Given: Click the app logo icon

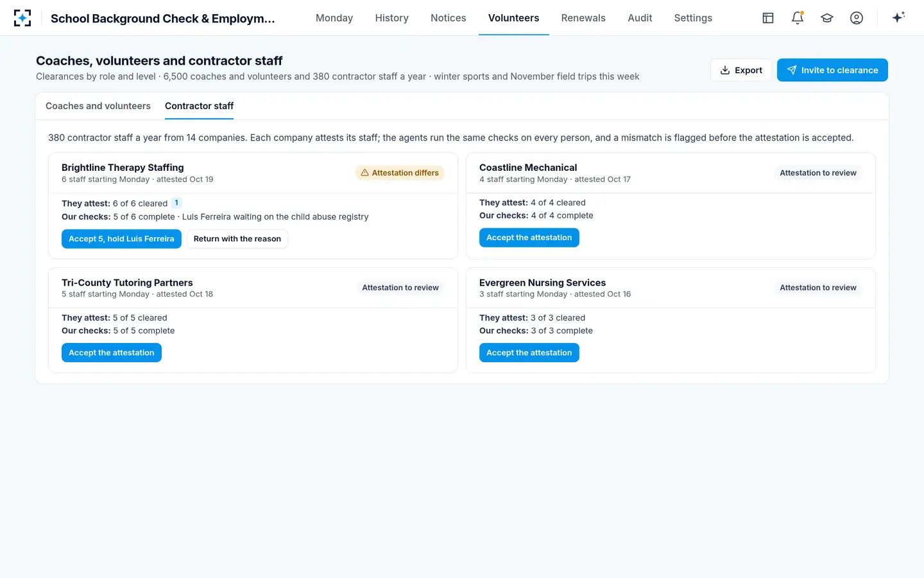Looking at the screenshot, I should (x=22, y=18).
